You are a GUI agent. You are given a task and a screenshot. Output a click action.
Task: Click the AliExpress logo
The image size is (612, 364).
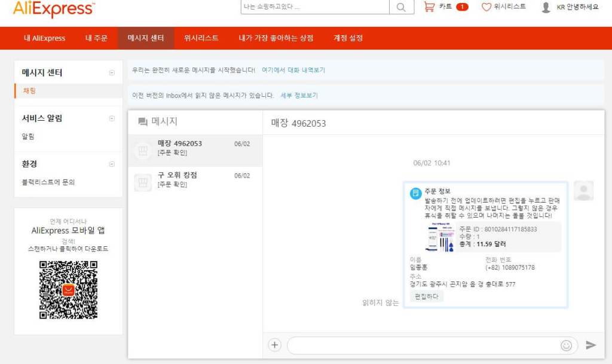(54, 8)
